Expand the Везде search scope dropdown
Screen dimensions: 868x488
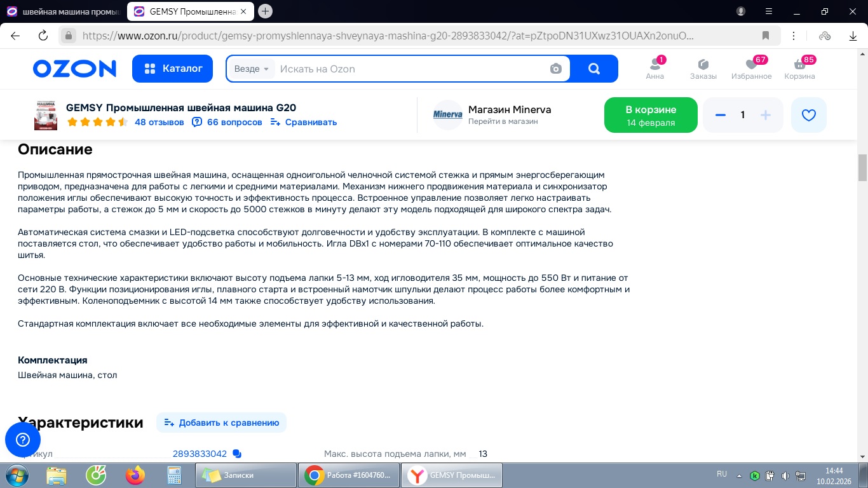(252, 69)
